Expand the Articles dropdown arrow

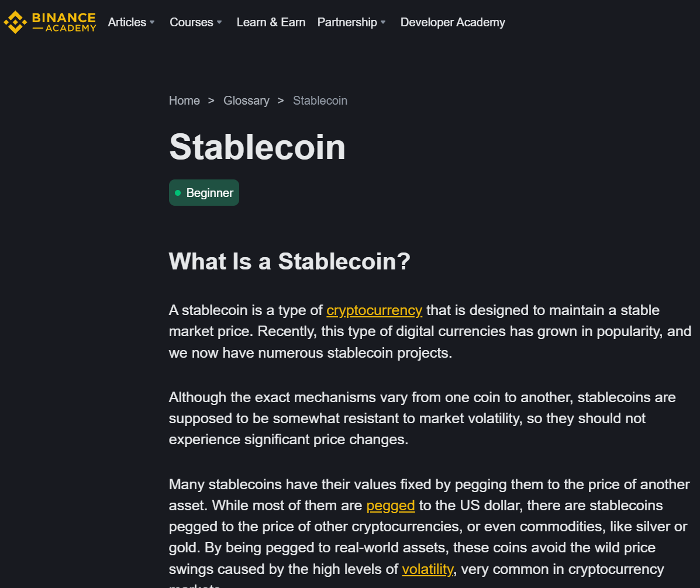tap(152, 22)
